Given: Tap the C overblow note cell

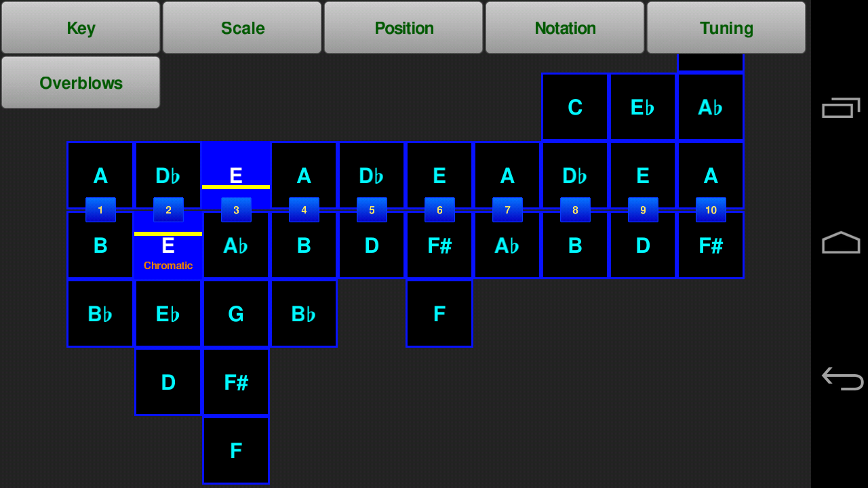Looking at the screenshot, I should click(x=575, y=107).
